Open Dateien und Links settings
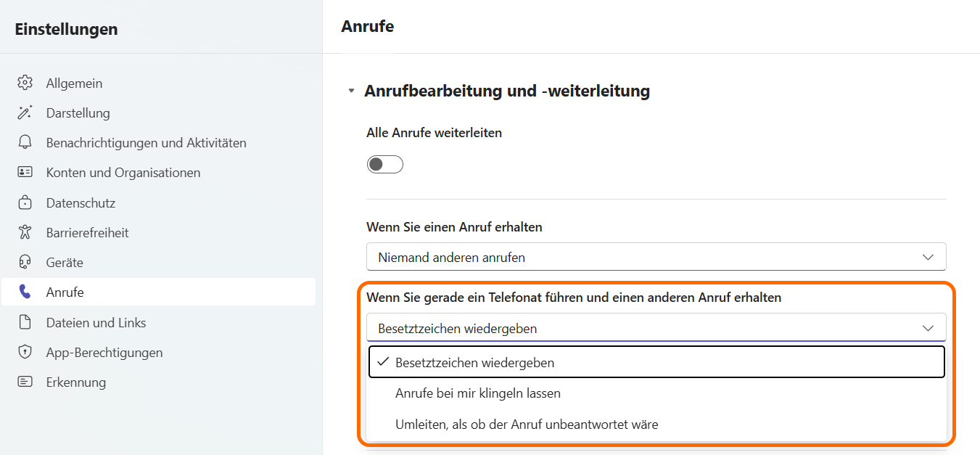The image size is (980, 455). tap(96, 323)
